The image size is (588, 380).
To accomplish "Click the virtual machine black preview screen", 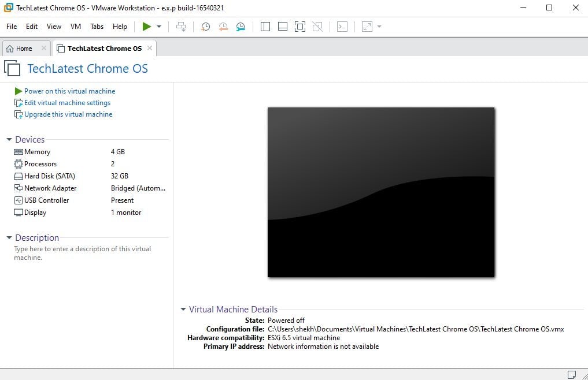I will click(381, 192).
